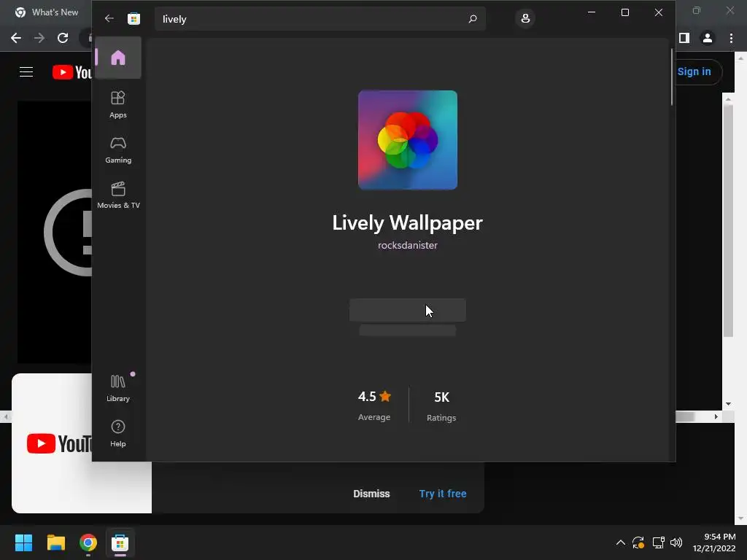Click the Microsoft Store vertical scrollbar
Viewport: 747px width, 560px height.
point(672,77)
